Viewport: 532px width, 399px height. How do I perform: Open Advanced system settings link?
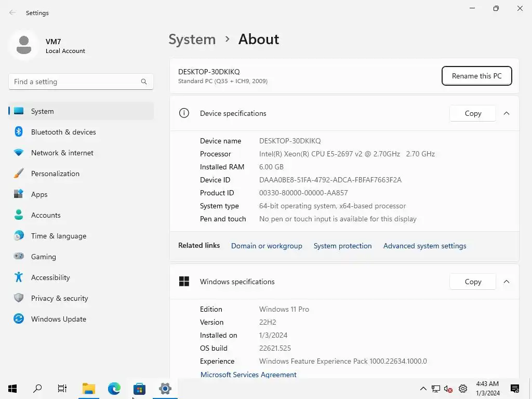point(425,246)
